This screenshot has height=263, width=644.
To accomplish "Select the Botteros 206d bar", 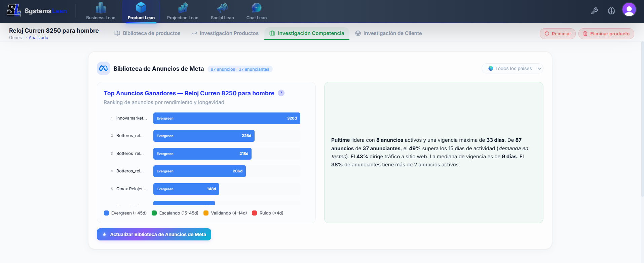I will point(199,171).
